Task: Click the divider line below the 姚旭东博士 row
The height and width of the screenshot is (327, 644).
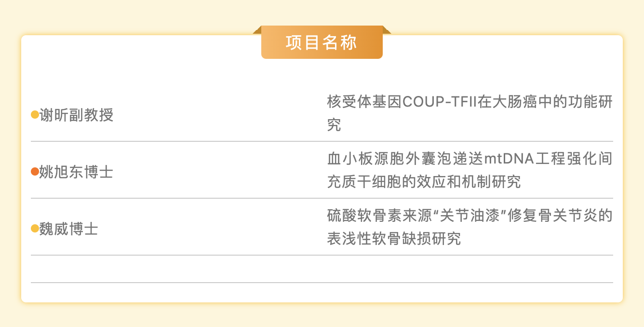Action: 322,198
